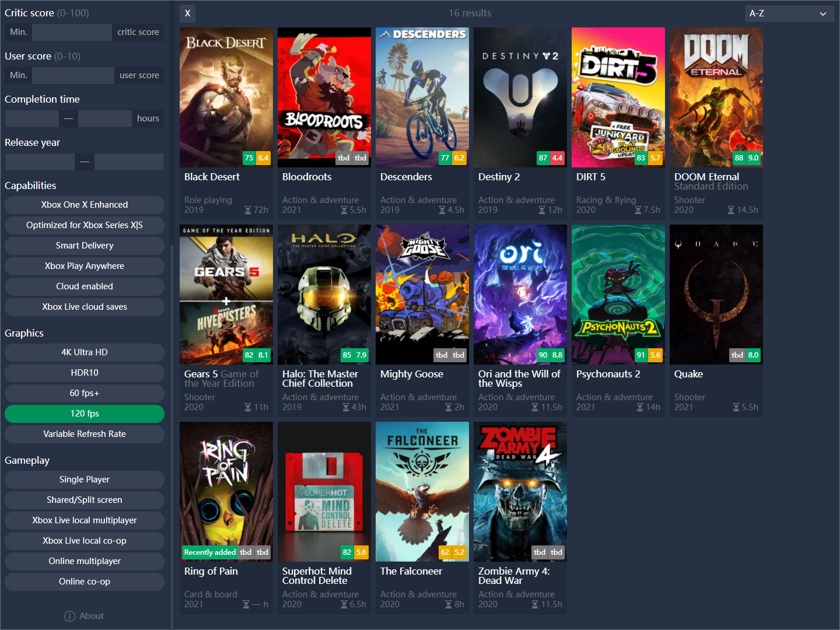Screen dimensions: 840x630
Task: Enable the Xbox One X Enhanced filter
Action: tap(84, 205)
